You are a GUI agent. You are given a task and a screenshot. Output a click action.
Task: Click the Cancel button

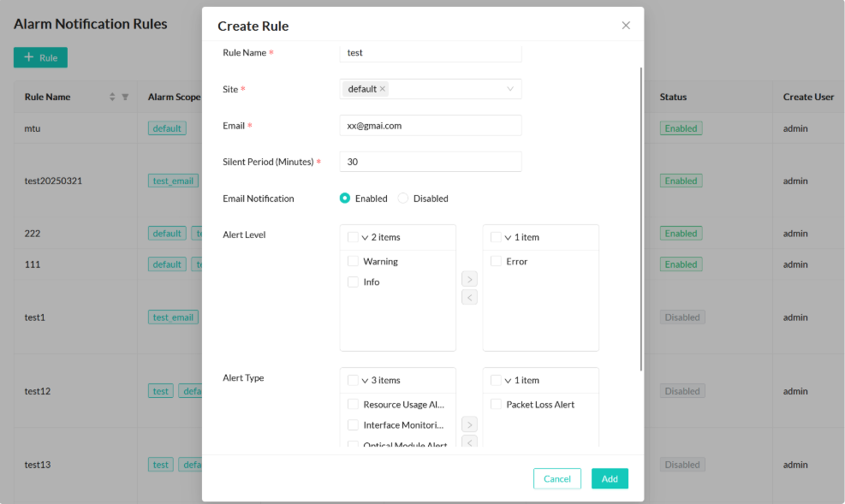pos(556,478)
